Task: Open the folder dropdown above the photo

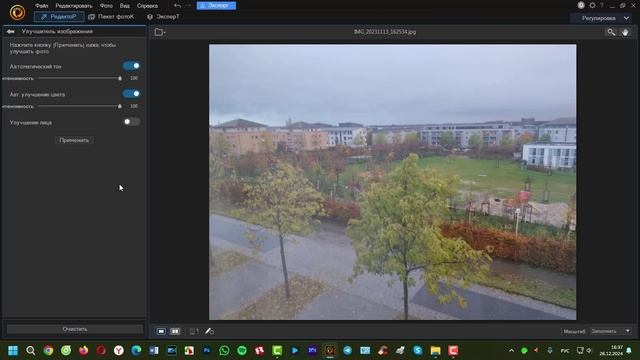Action: [x=160, y=32]
